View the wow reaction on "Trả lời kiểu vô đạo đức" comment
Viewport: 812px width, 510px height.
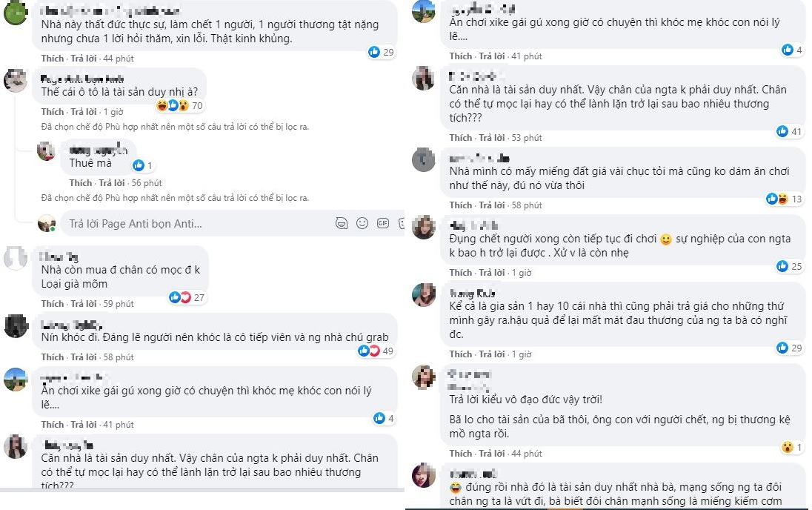(786, 447)
